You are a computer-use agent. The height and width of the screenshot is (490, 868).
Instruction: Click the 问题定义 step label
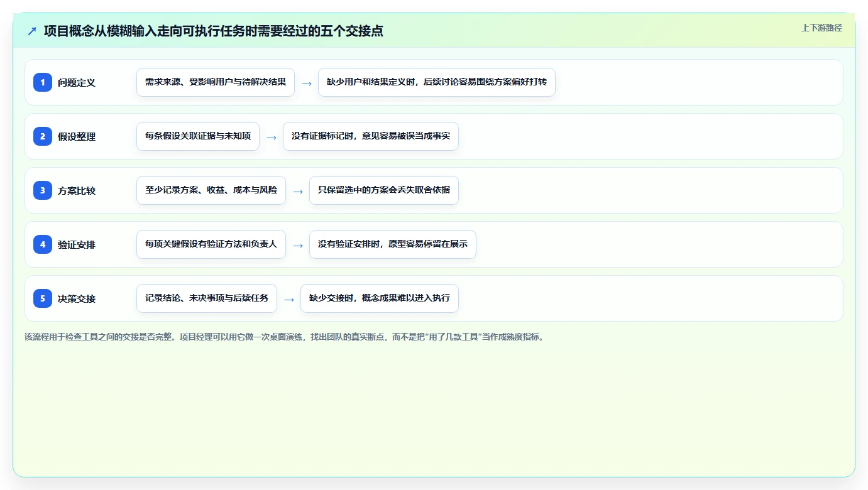pos(77,82)
